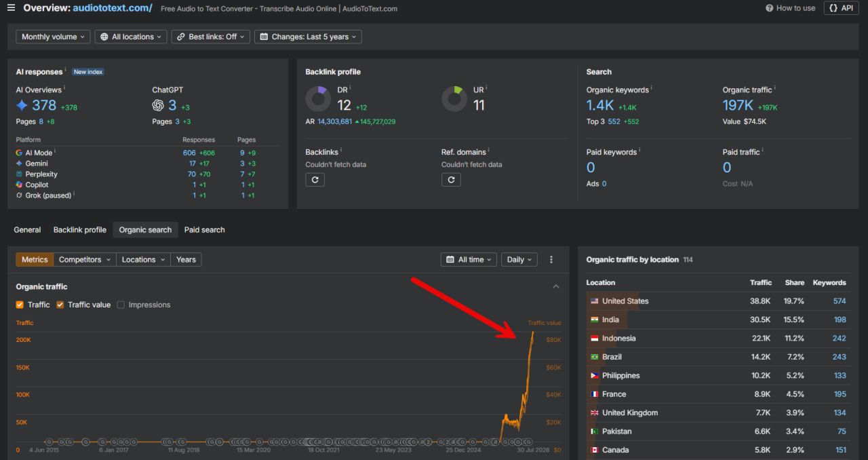The height and width of the screenshot is (460, 868).
Task: Collapse the Organic traffic chart section
Action: [556, 287]
